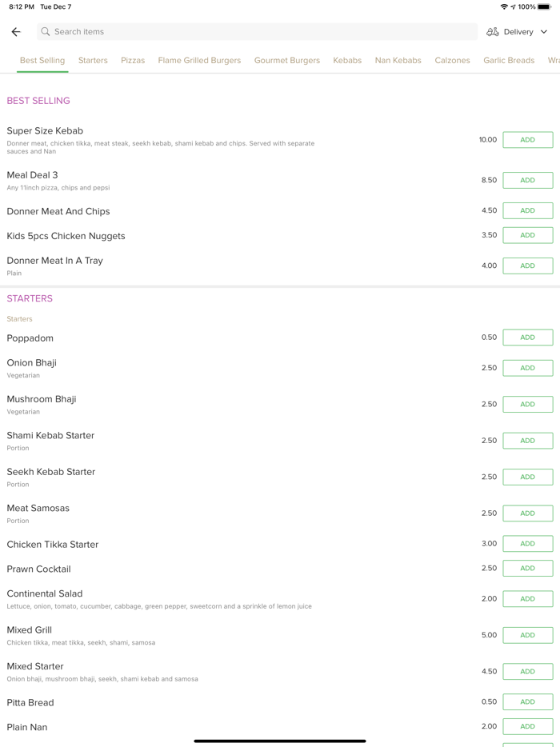
Task: Click the battery status icon
Action: click(545, 6)
